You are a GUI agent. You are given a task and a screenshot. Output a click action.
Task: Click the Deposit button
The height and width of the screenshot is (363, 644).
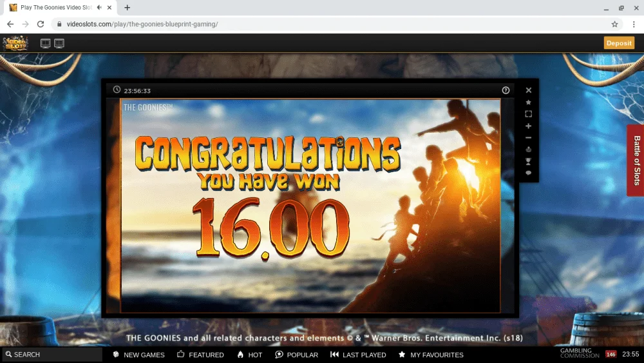click(619, 43)
